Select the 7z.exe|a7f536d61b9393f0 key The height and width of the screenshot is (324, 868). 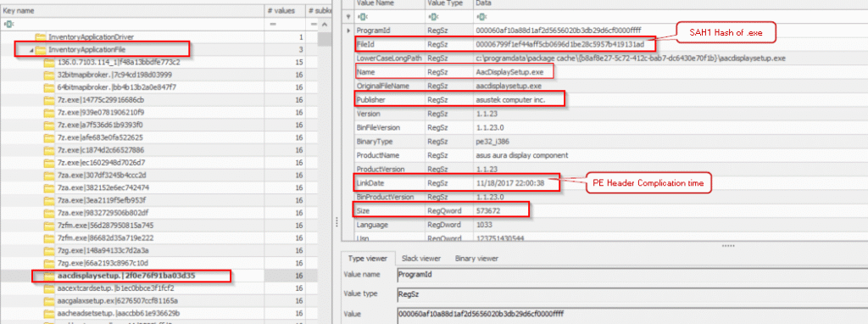tap(100, 125)
